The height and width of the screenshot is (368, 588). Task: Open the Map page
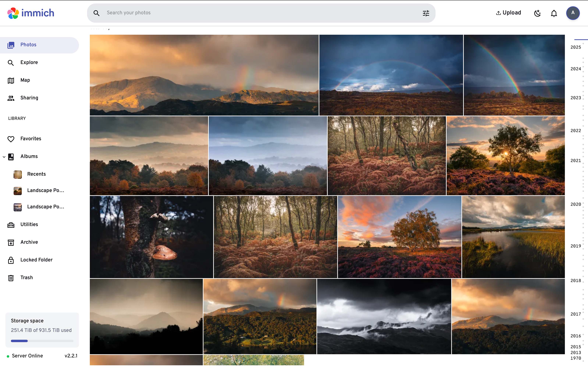25,80
